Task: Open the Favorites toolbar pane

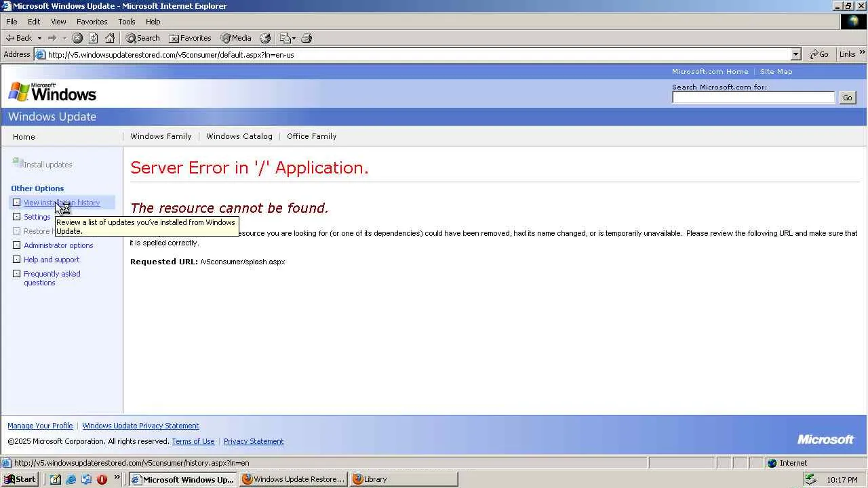Action: (190, 38)
